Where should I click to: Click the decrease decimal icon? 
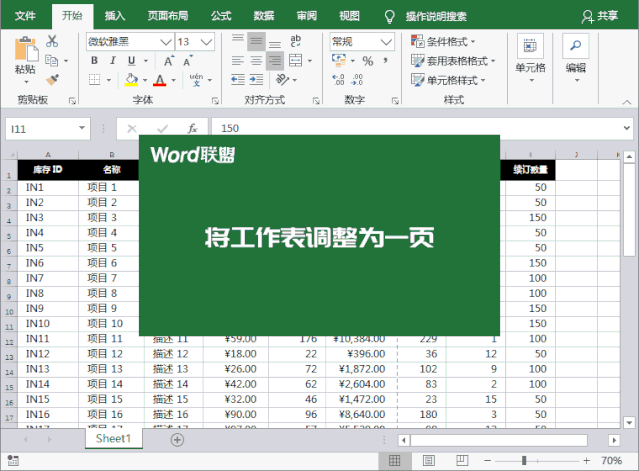coord(357,79)
